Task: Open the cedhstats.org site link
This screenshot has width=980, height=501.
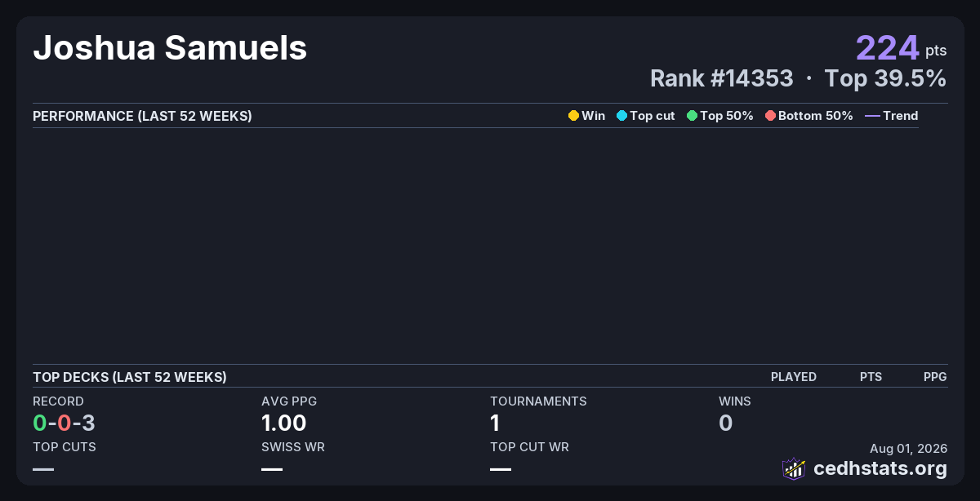Action: click(x=880, y=468)
